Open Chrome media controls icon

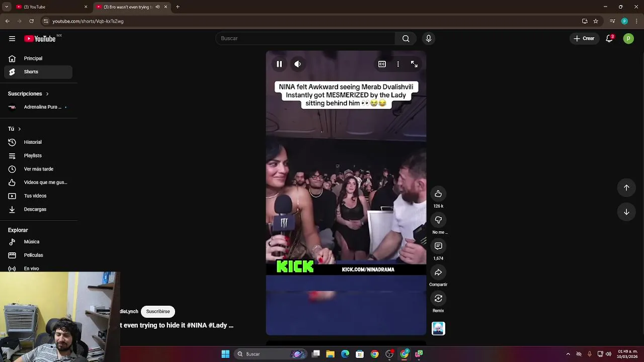coord(612,21)
